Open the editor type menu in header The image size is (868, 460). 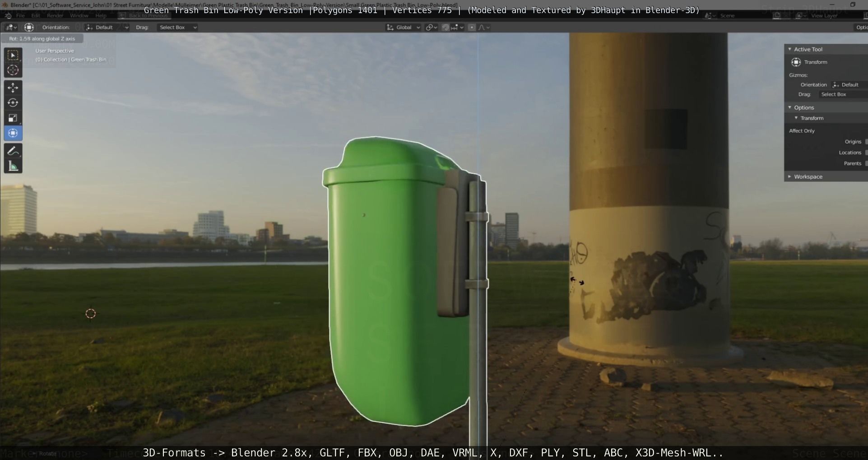[11, 28]
